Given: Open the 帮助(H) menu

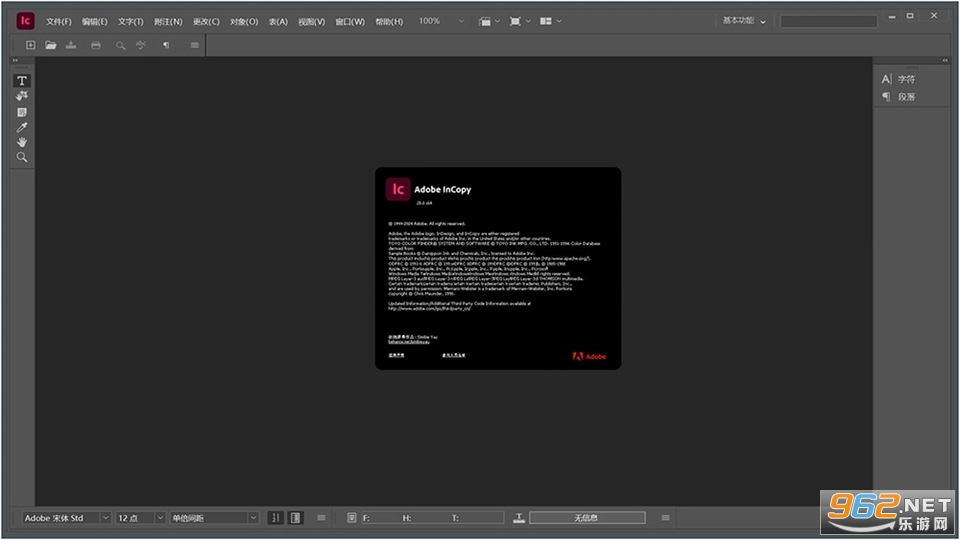Looking at the screenshot, I should coord(389,21).
